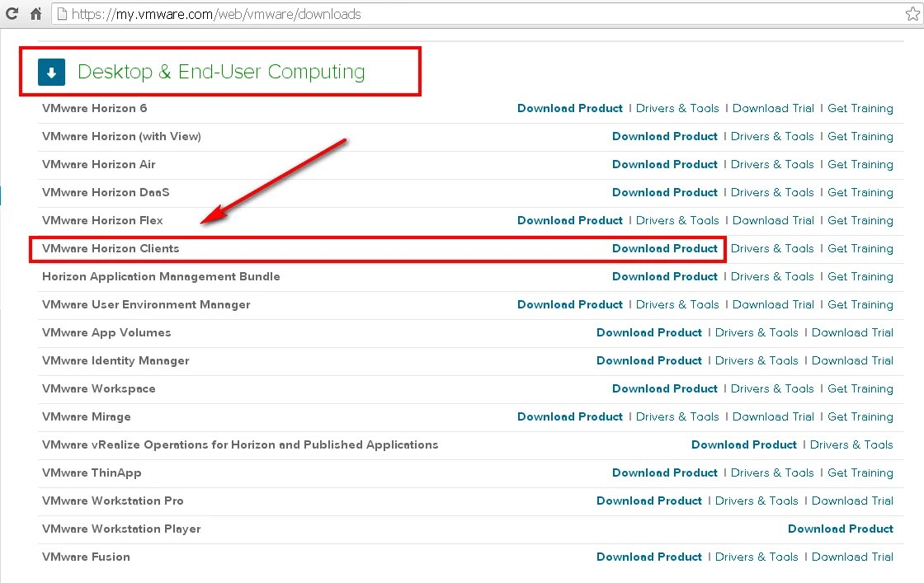Click Download Trial for VMware App Volumes

[853, 332]
